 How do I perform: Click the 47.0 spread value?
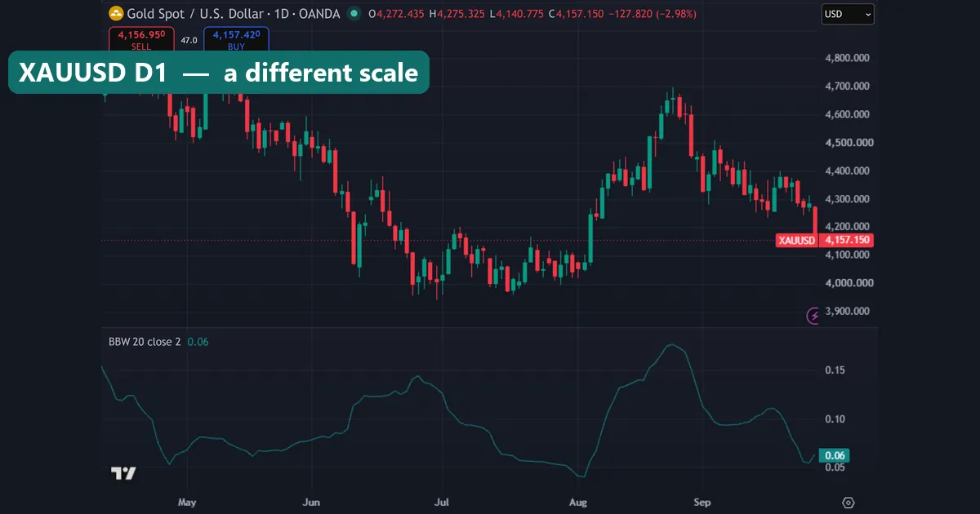(189, 40)
